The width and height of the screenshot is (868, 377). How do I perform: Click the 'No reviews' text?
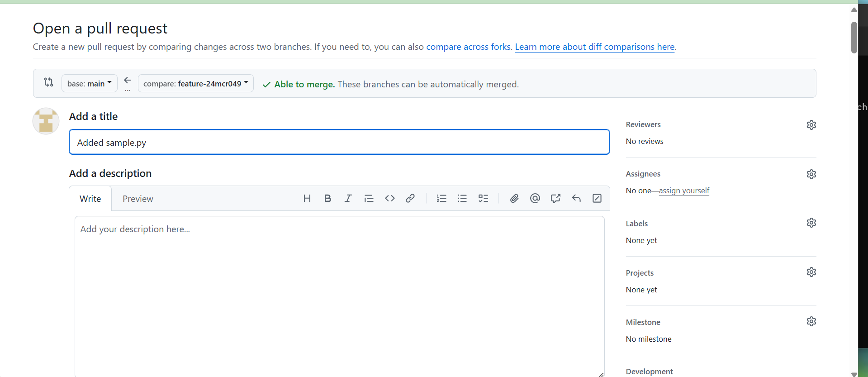point(645,141)
